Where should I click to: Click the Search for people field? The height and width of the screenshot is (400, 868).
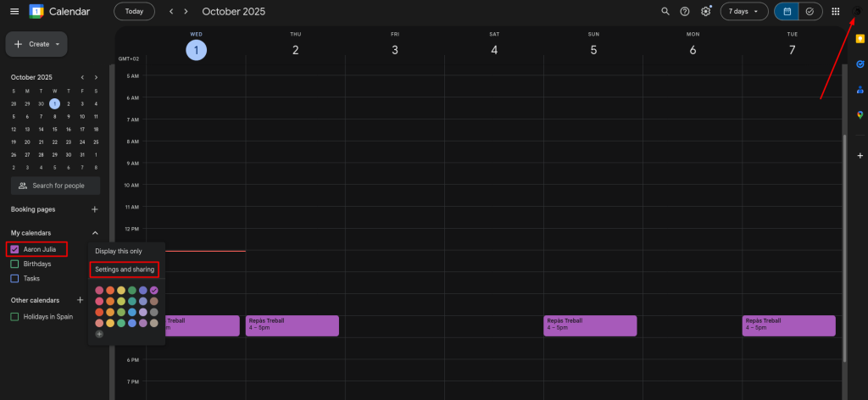[x=56, y=186]
